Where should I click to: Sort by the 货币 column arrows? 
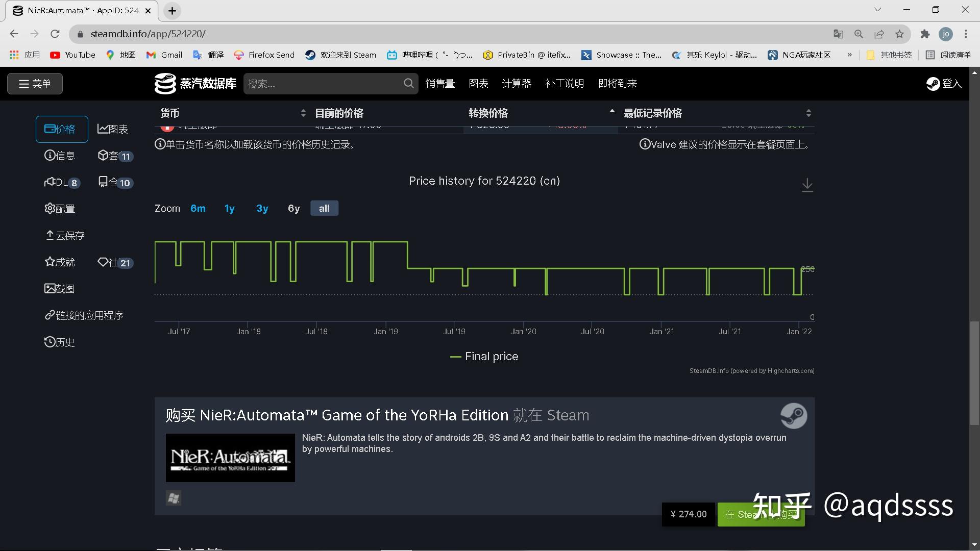click(303, 113)
